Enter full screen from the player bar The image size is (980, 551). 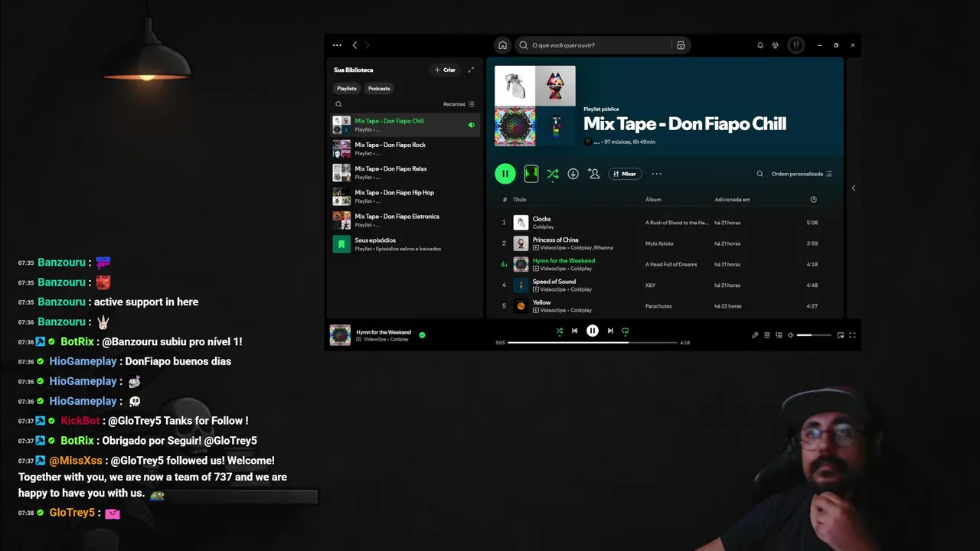click(852, 335)
